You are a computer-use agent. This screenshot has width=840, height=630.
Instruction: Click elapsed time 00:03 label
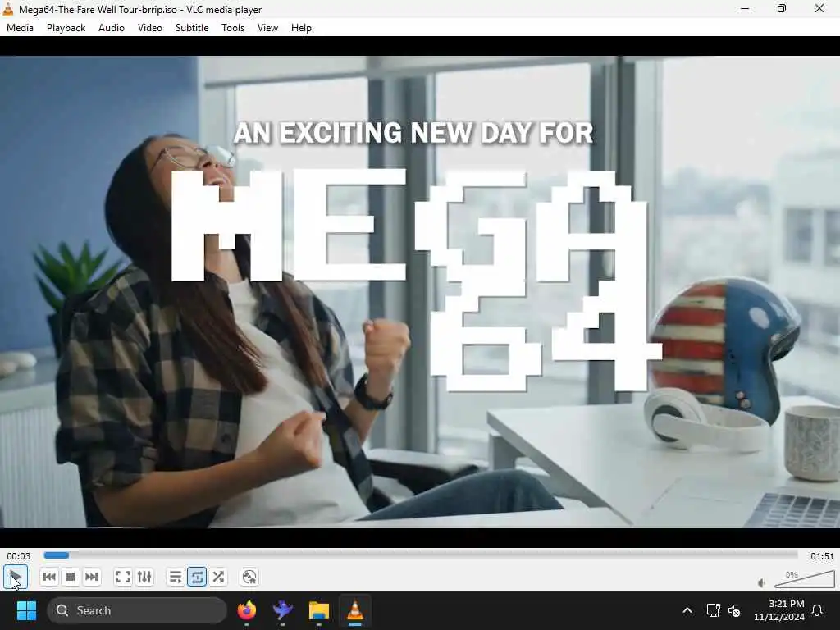[x=19, y=556]
